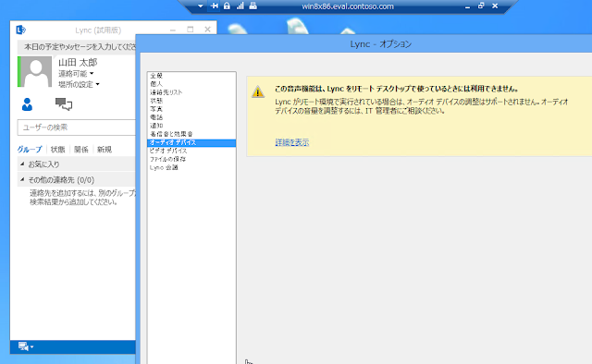Open 場所の設定 location dropdown

[x=79, y=84]
